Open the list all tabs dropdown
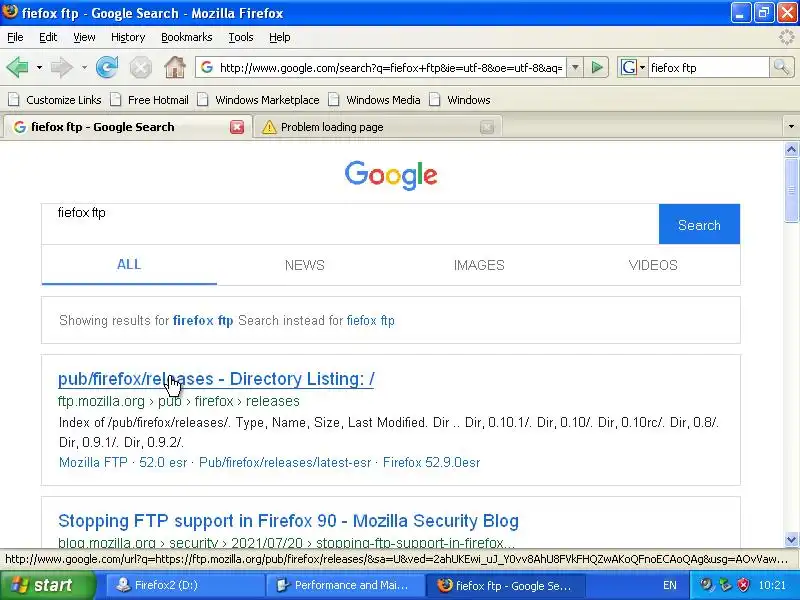 [791, 127]
